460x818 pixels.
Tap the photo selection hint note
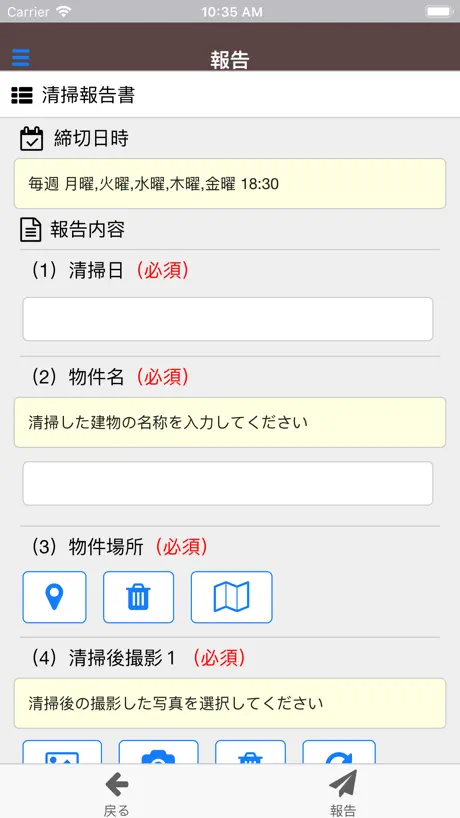point(230,703)
